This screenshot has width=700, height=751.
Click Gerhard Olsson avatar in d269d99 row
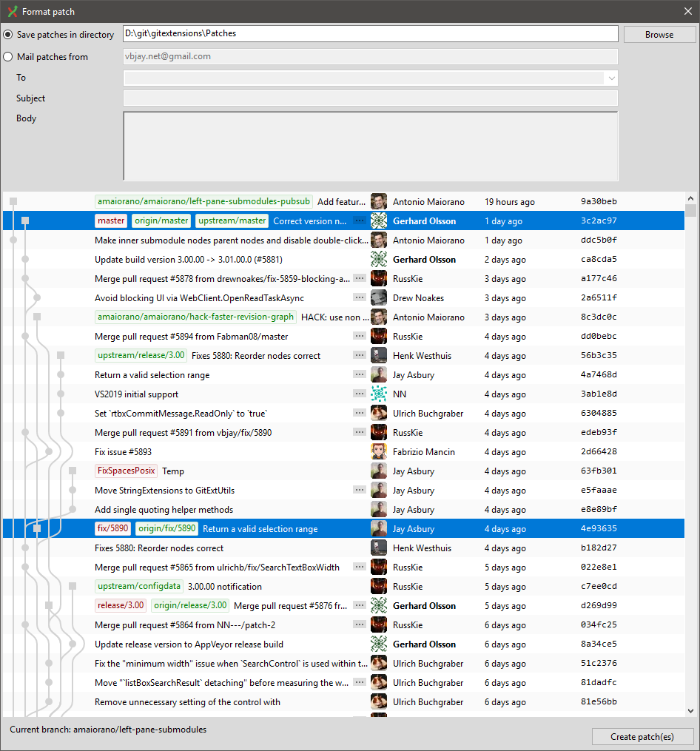coord(379,605)
